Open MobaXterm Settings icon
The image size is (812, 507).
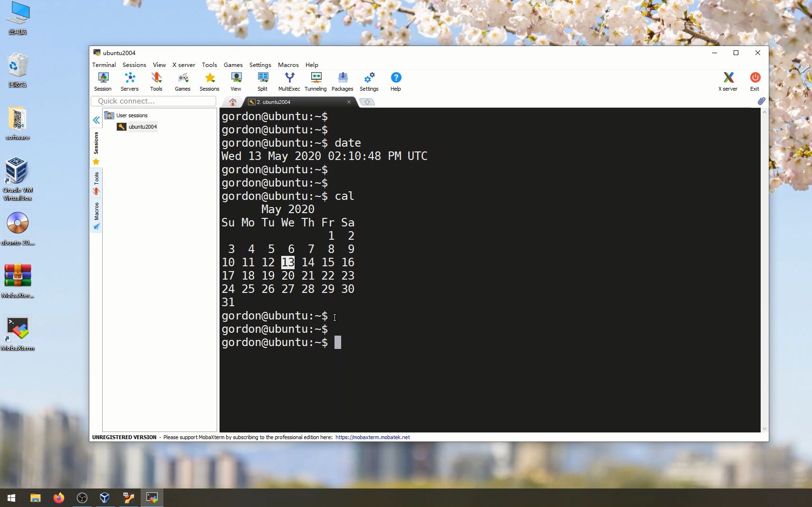[x=369, y=81]
